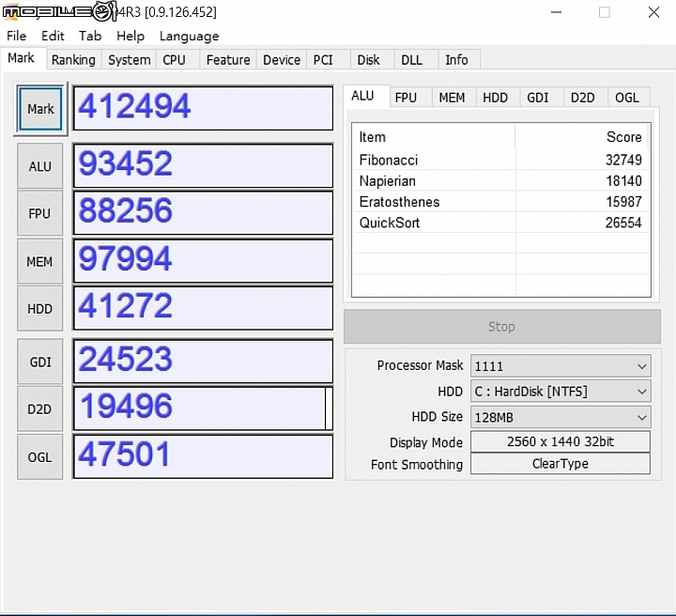
Task: Expand the Processor Mask dropdown
Action: click(561, 366)
